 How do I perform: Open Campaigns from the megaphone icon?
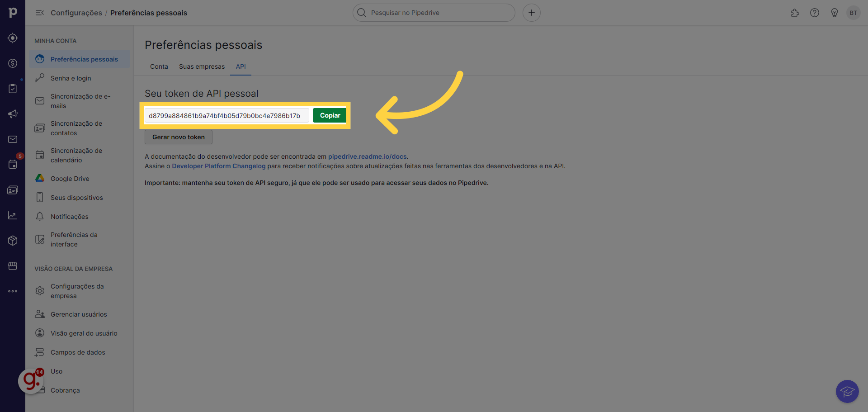pyautogui.click(x=13, y=114)
